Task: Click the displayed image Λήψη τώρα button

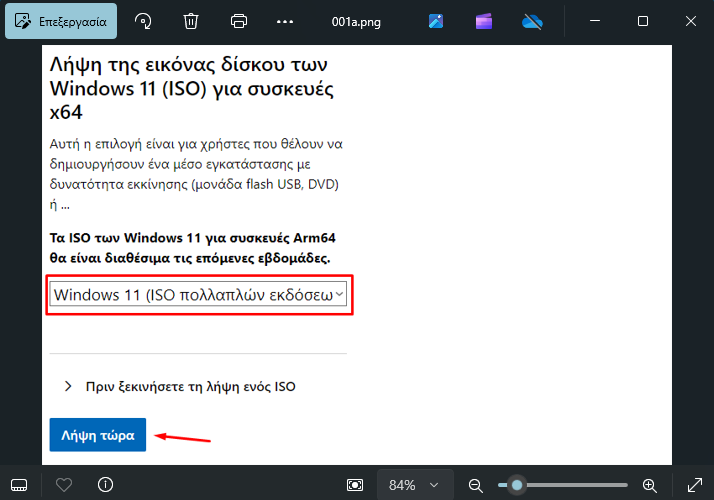Action: 98,435
